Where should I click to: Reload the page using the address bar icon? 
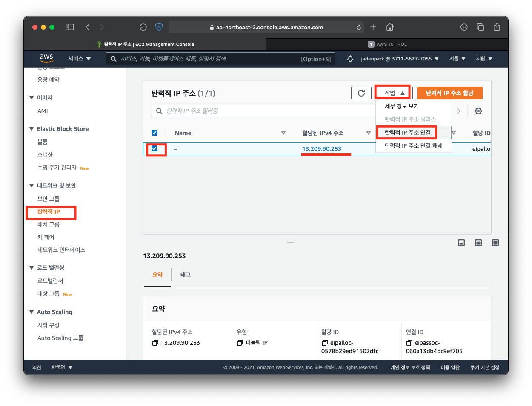click(359, 27)
